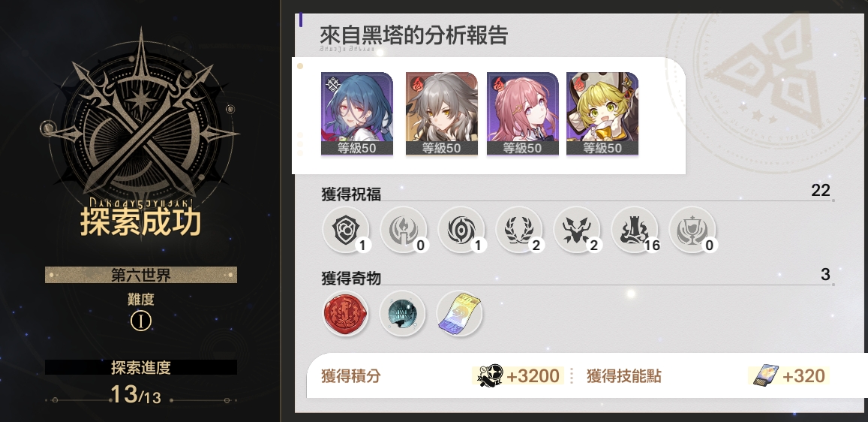Select the dark teal orb curio
The width and height of the screenshot is (868, 422).
pos(402,314)
